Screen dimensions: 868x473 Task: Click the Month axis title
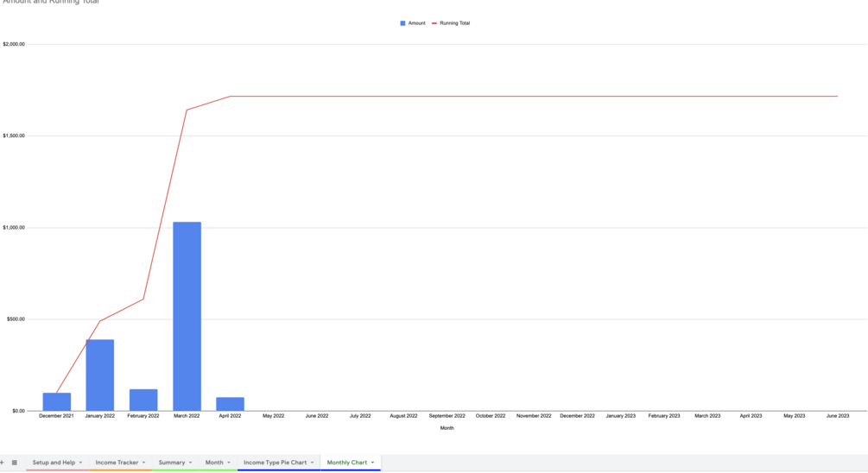(x=447, y=428)
